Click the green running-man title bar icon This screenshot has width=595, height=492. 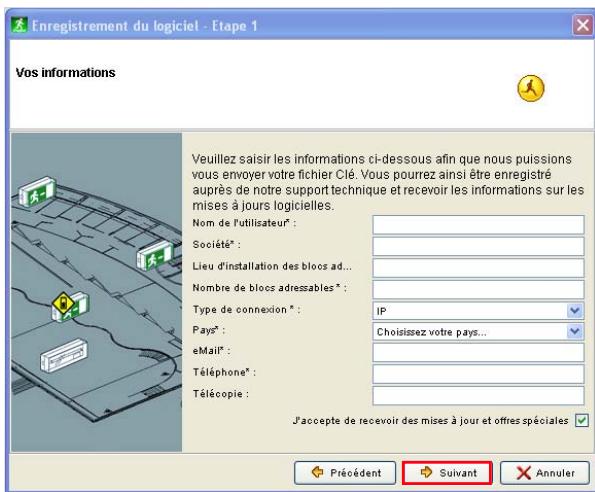coord(19,25)
